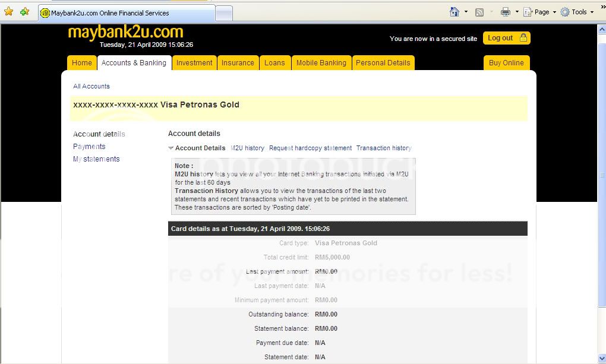Viewport: 606px width, 364px height.
Task: Switch to the Investment tab
Action: (194, 63)
